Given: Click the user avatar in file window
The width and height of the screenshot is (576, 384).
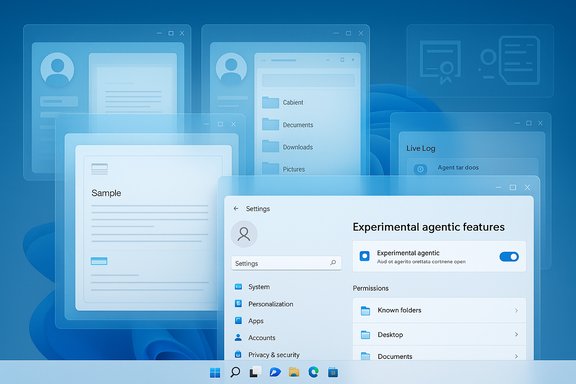Looking at the screenshot, I should click(x=231, y=68).
